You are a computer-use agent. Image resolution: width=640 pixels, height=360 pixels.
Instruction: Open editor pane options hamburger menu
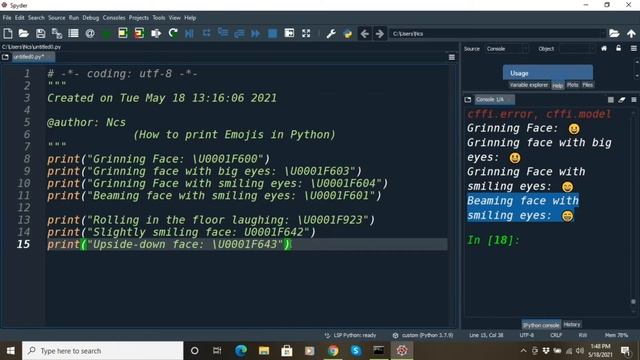[x=452, y=58]
